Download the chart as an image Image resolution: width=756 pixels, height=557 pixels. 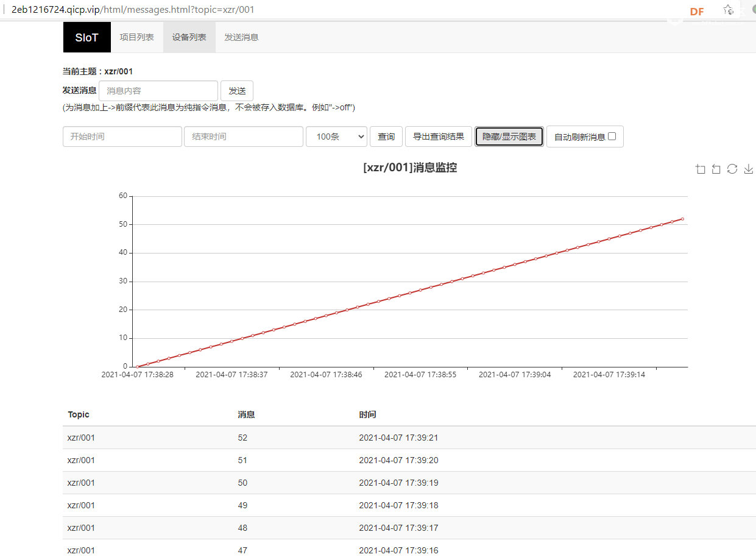pyautogui.click(x=749, y=169)
